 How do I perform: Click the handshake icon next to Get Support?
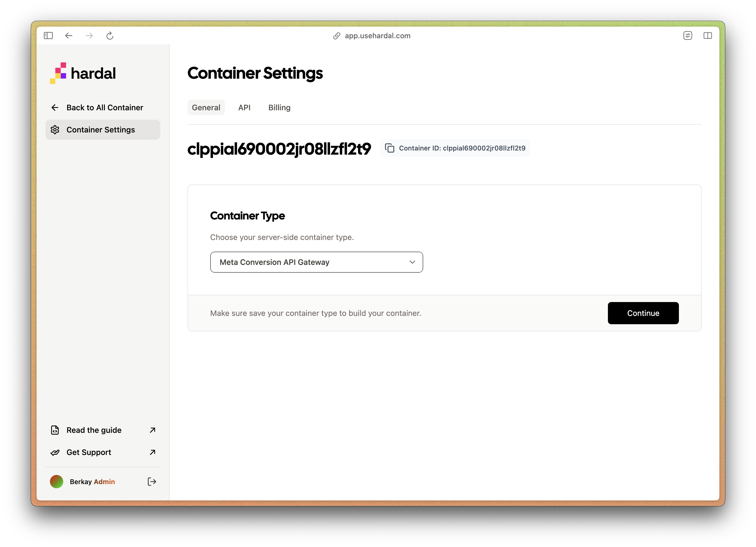[55, 453]
